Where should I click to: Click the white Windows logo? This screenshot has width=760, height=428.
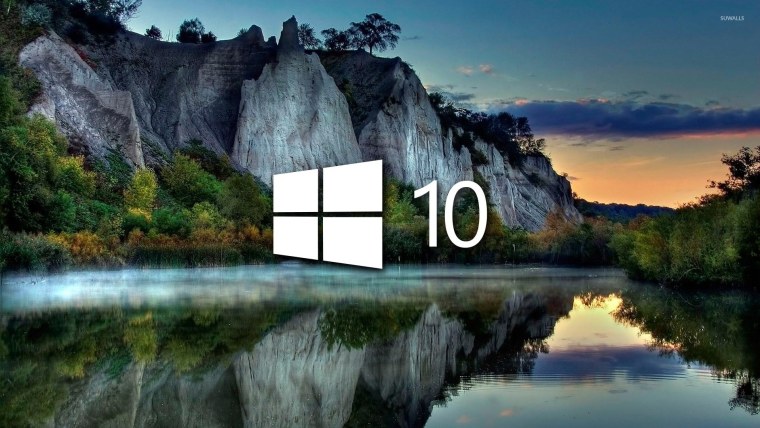[x=327, y=214]
